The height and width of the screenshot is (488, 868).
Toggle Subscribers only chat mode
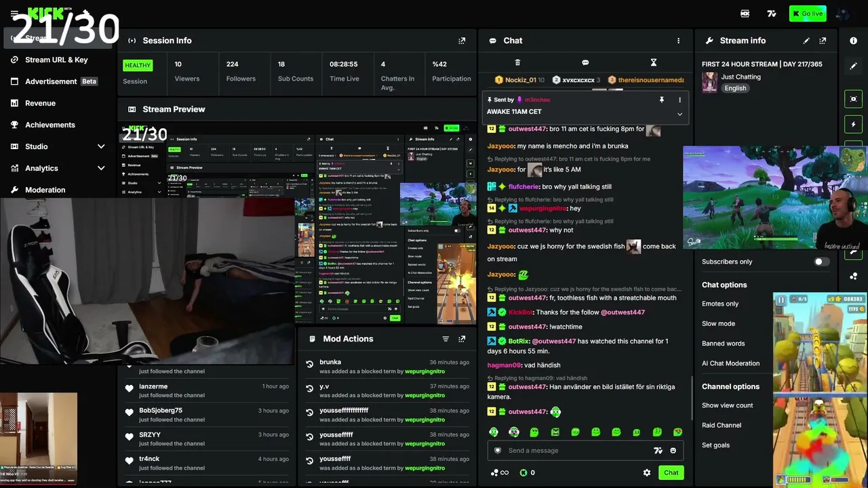pos(821,262)
